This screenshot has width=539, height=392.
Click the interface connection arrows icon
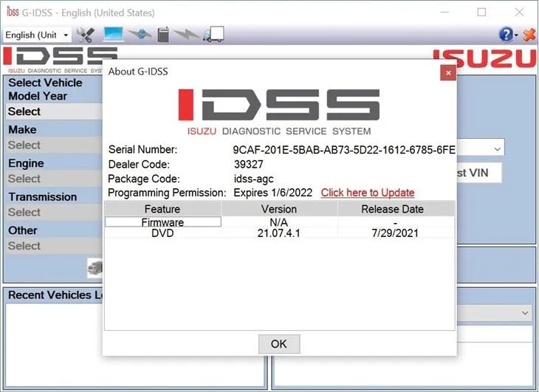[x=140, y=35]
